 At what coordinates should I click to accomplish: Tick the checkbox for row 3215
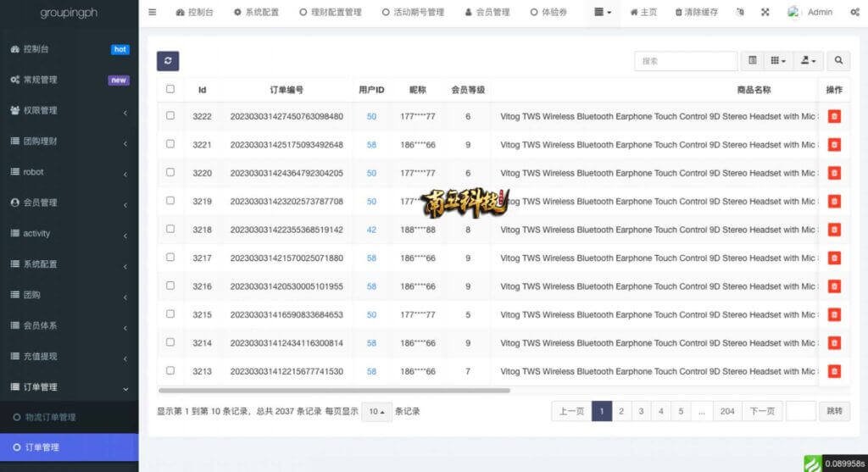pyautogui.click(x=170, y=314)
